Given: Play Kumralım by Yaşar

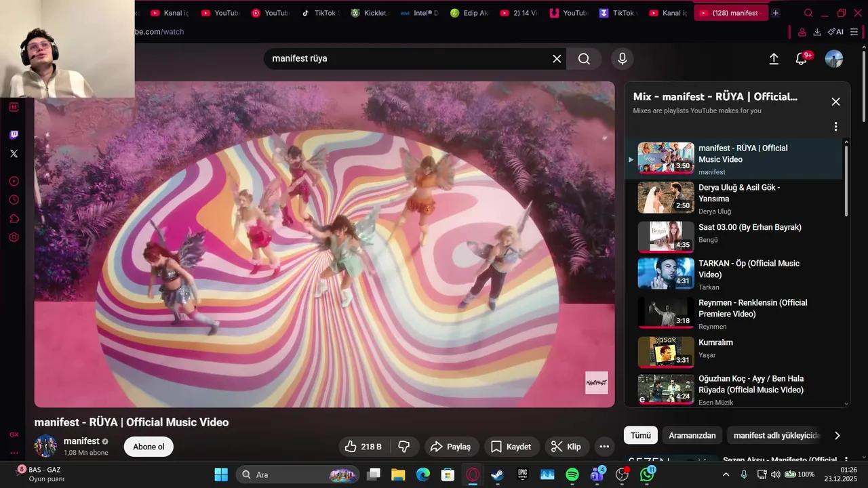Looking at the screenshot, I should [x=733, y=351].
